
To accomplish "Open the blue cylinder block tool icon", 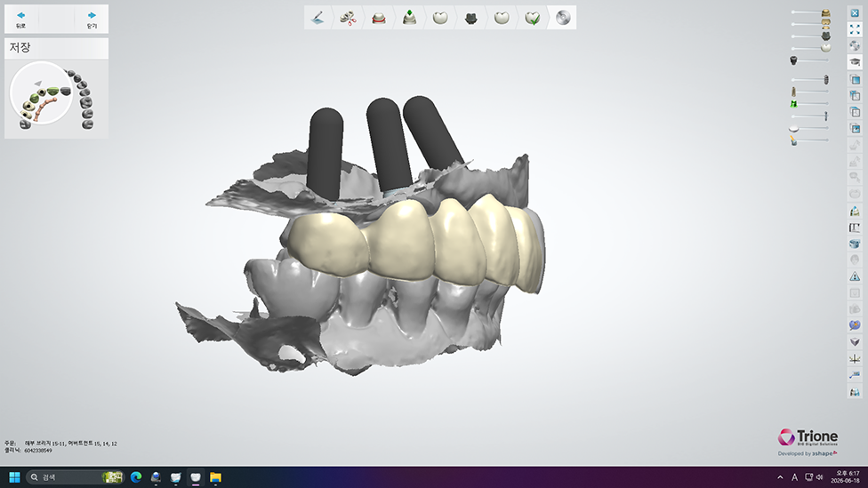I will 855,244.
